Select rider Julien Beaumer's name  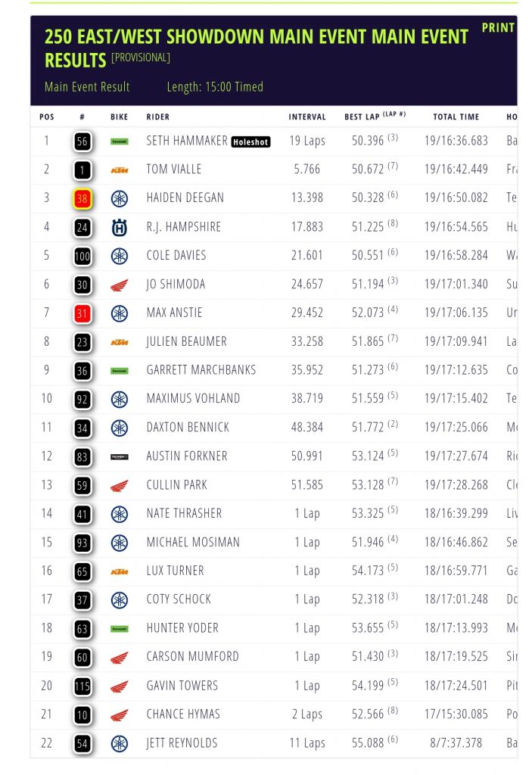pos(186,341)
